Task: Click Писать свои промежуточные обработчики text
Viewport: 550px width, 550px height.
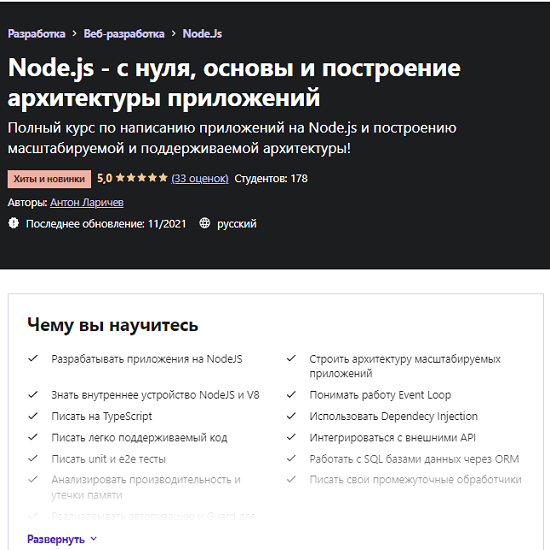Action: pos(415,480)
